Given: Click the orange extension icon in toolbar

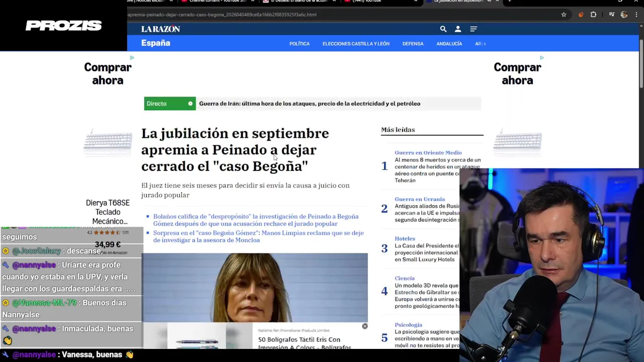Looking at the screenshot, I should pos(581,15).
